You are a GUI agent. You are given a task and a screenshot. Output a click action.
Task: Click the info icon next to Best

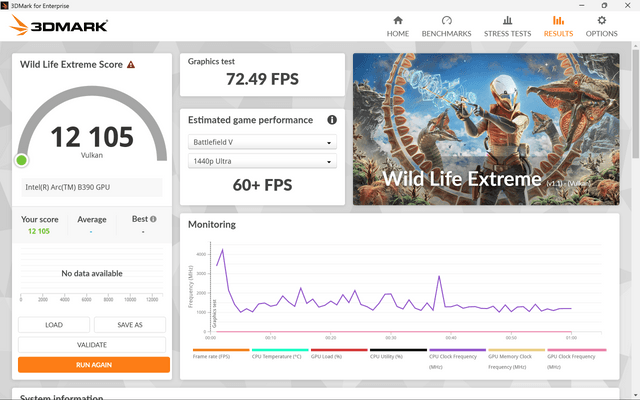153,219
